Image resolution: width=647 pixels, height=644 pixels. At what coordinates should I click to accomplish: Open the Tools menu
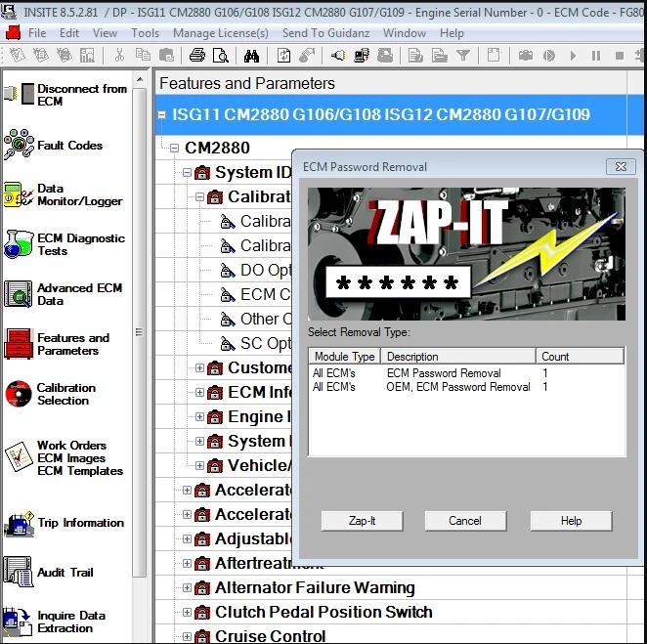click(145, 33)
